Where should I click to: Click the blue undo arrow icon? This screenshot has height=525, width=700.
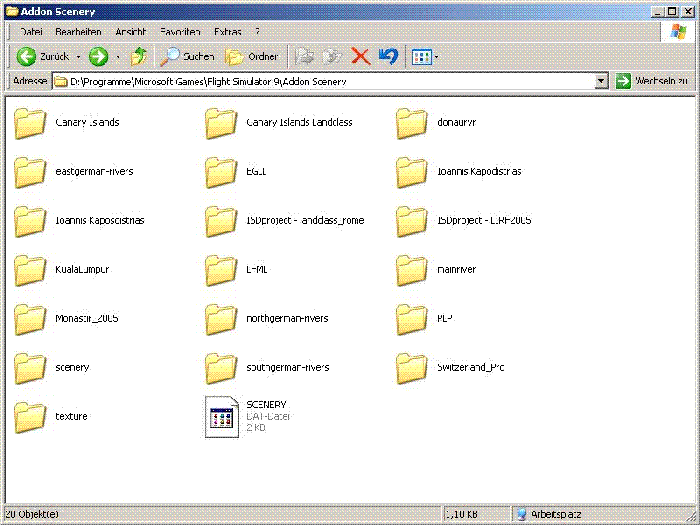click(388, 57)
